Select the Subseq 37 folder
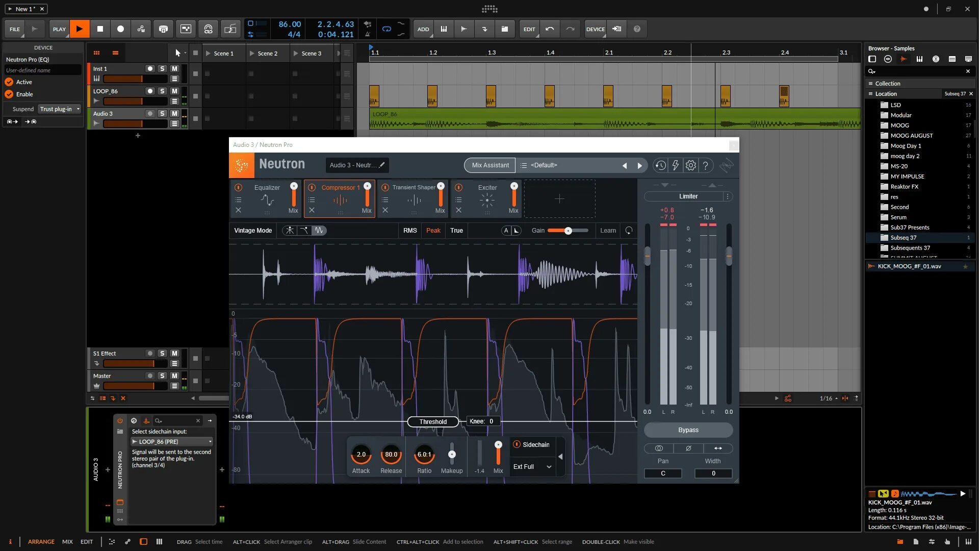 903,238
